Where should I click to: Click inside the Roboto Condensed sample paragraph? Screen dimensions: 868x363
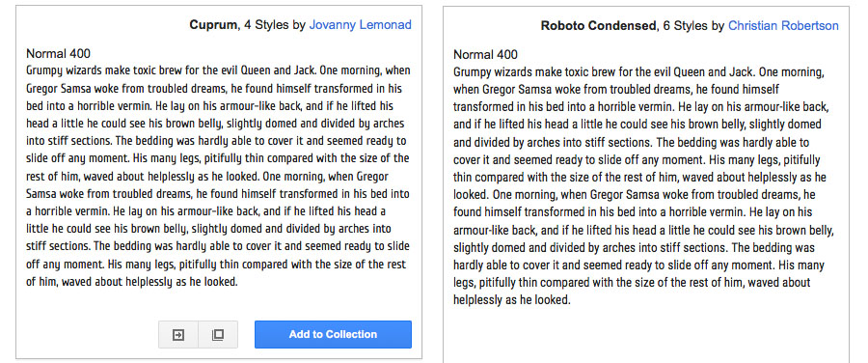point(644,186)
